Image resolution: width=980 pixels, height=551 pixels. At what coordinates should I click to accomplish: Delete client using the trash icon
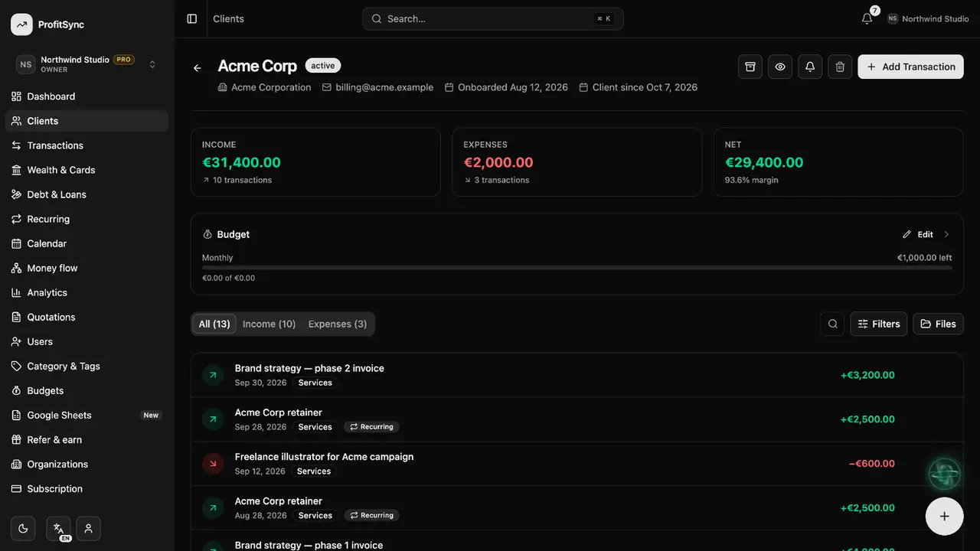coord(840,67)
